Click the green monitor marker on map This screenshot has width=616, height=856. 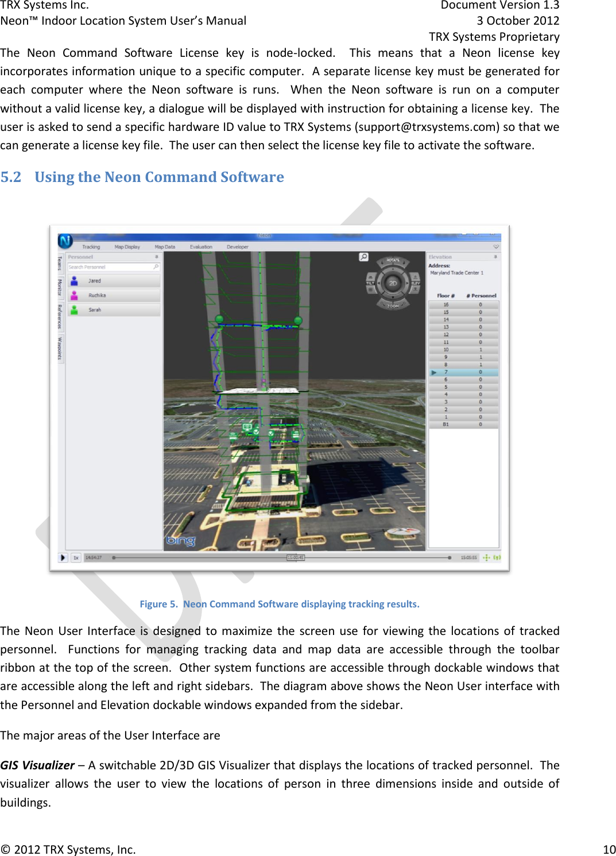(247, 427)
